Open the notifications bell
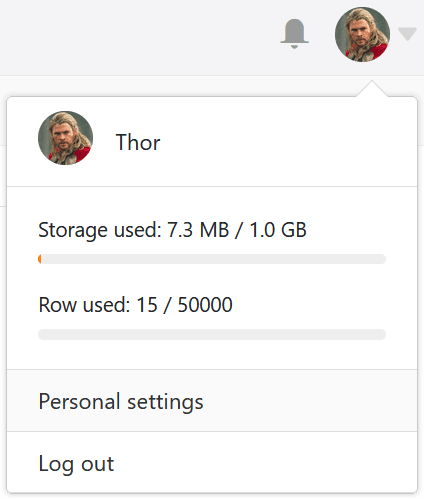 pos(294,34)
